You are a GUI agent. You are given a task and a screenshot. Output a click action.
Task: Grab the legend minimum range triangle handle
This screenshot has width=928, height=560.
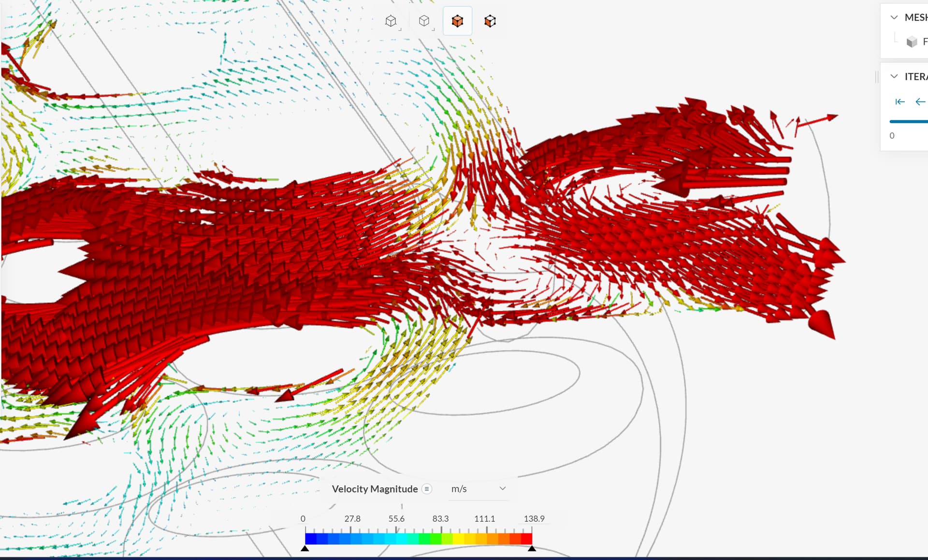click(305, 548)
